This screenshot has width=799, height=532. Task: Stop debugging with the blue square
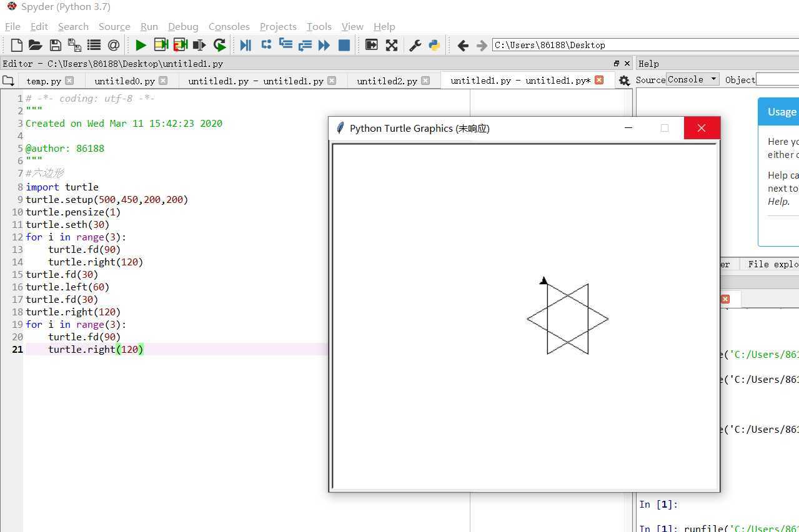pyautogui.click(x=344, y=45)
